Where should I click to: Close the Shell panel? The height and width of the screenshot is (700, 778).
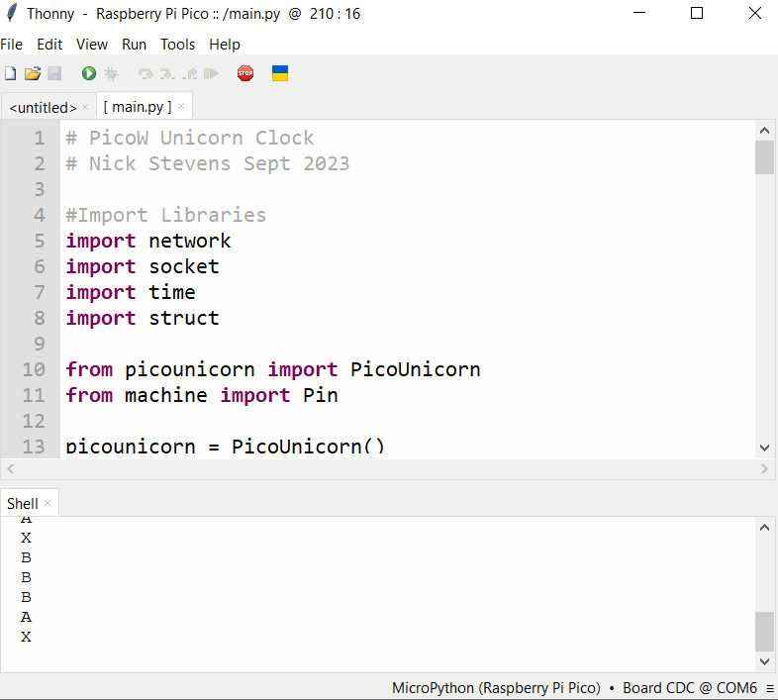(48, 503)
